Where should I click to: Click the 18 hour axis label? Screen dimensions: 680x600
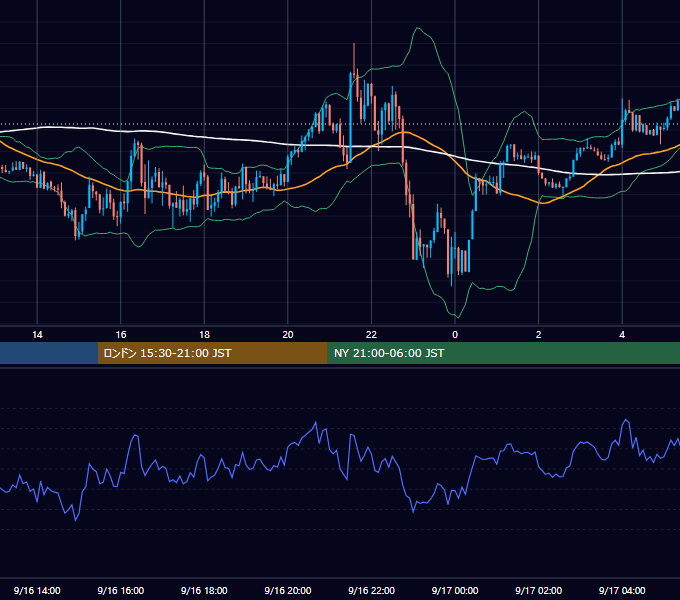pos(204,335)
